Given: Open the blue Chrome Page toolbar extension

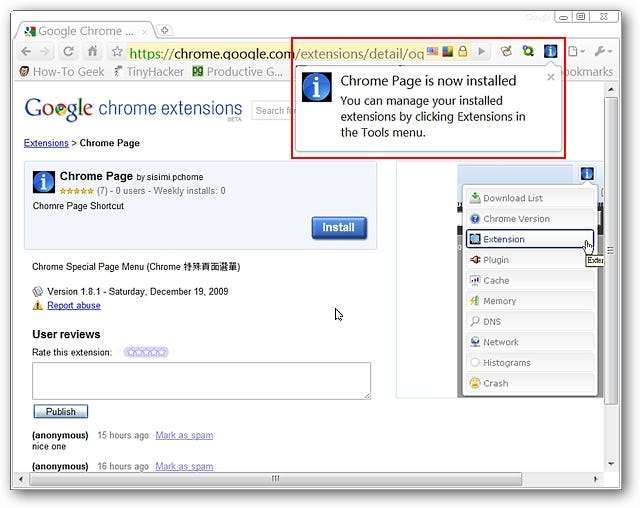Looking at the screenshot, I should click(x=550, y=51).
